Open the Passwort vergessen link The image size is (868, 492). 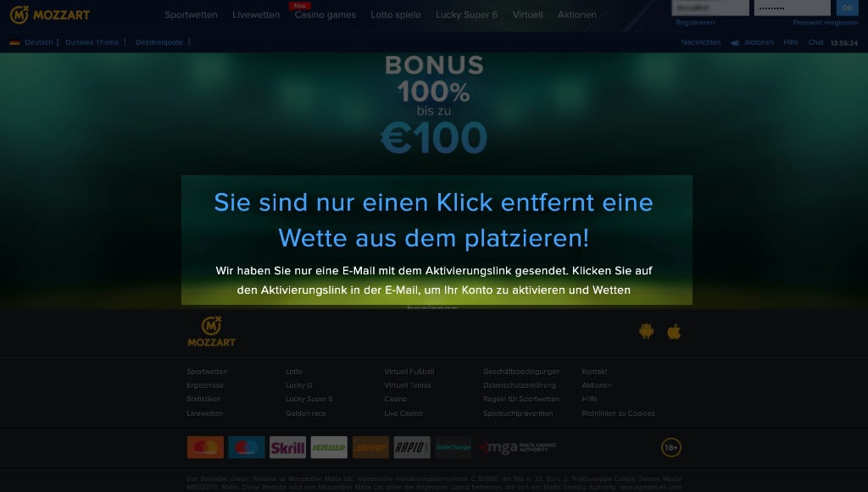click(x=825, y=23)
